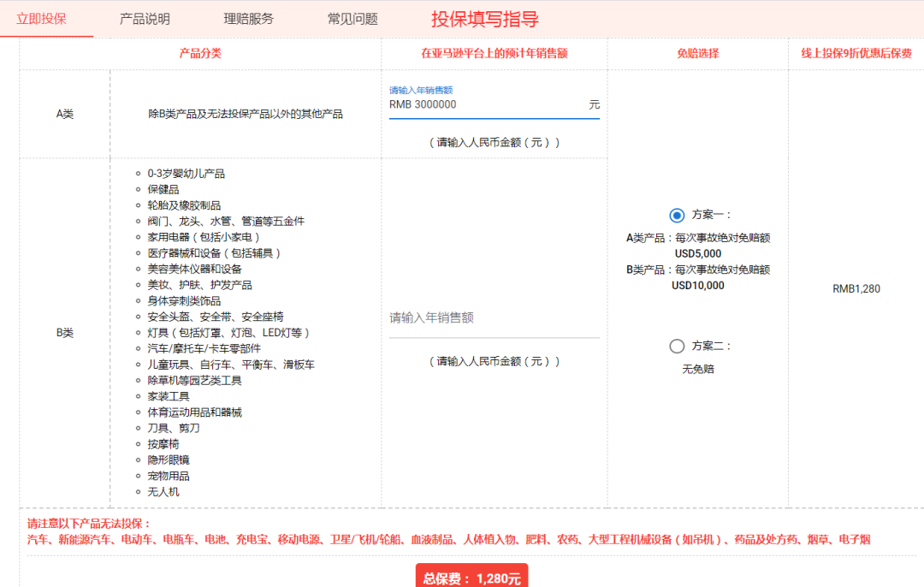Image resolution: width=924 pixels, height=587 pixels.
Task: Click the 汽车/摩托车/卡车零部件 item
Action: (x=204, y=348)
